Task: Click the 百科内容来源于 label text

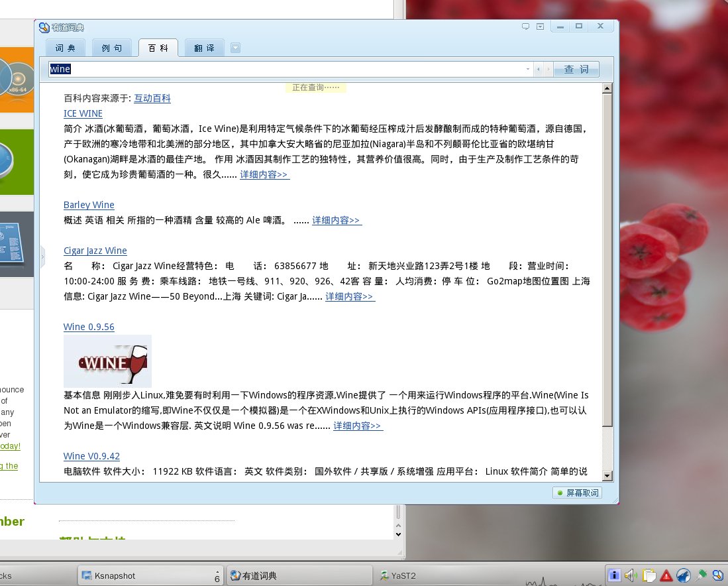Action: pyautogui.click(x=97, y=98)
